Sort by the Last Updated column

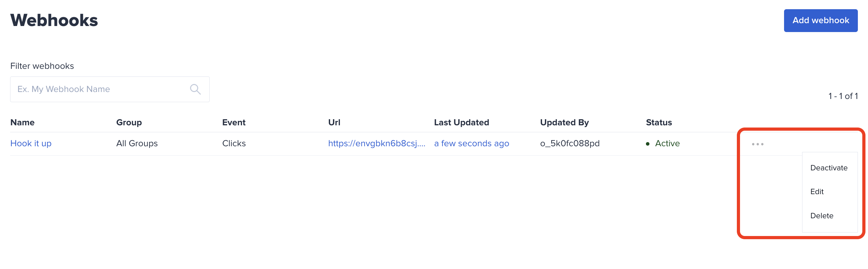(461, 122)
